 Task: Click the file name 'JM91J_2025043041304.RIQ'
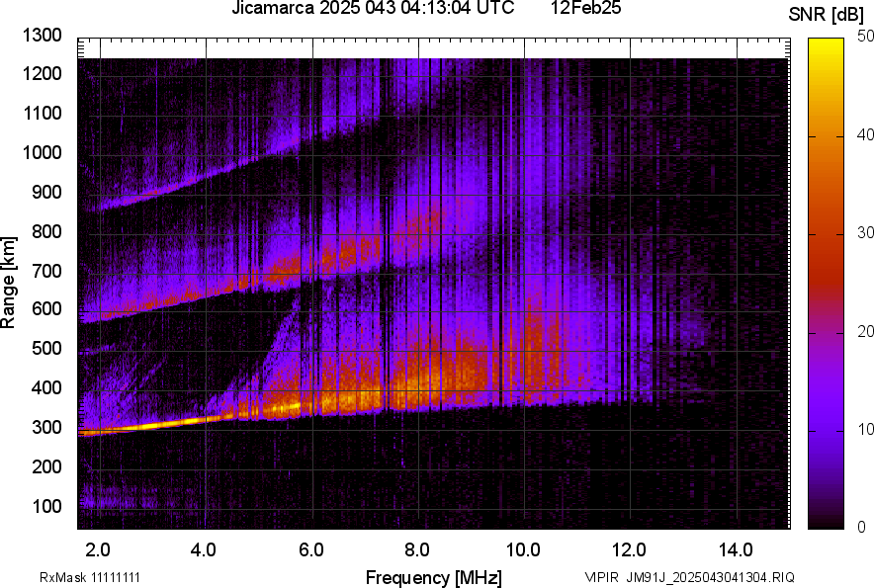[710, 577]
